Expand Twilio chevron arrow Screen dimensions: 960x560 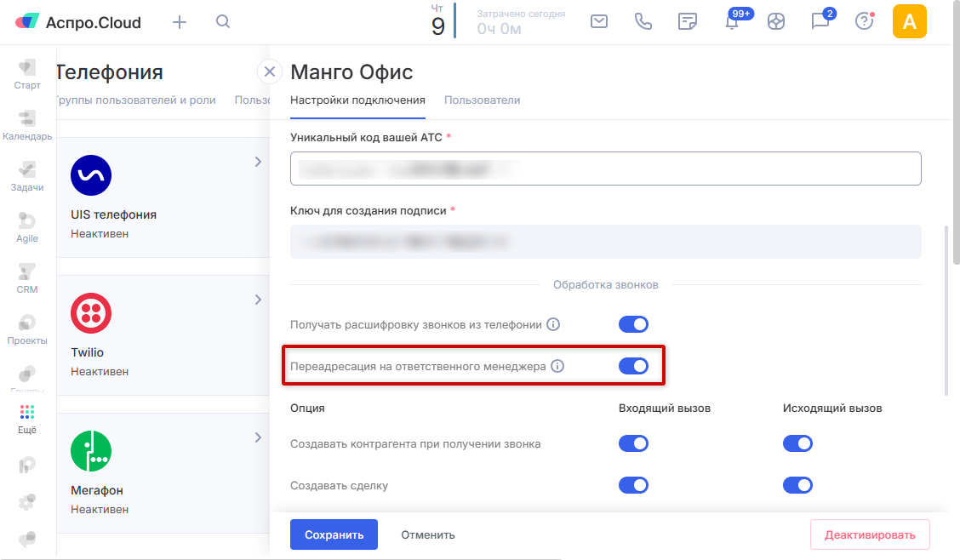pos(258,300)
